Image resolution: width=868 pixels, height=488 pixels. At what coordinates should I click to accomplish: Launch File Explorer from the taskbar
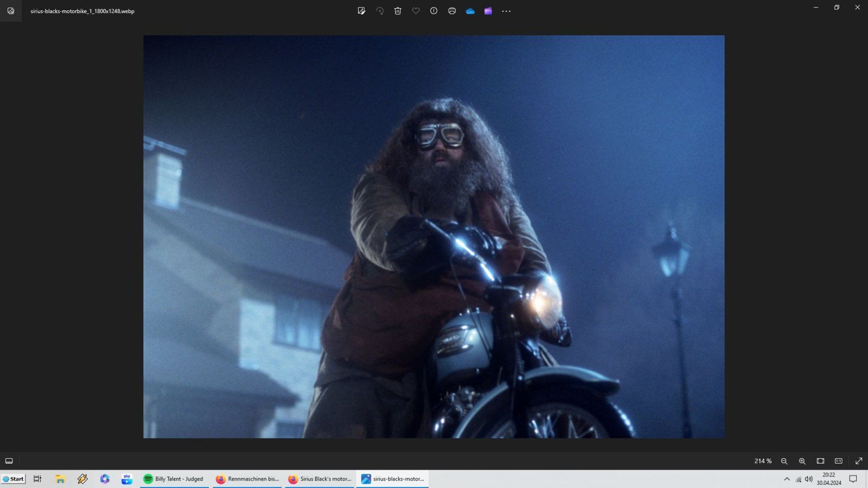coord(60,479)
